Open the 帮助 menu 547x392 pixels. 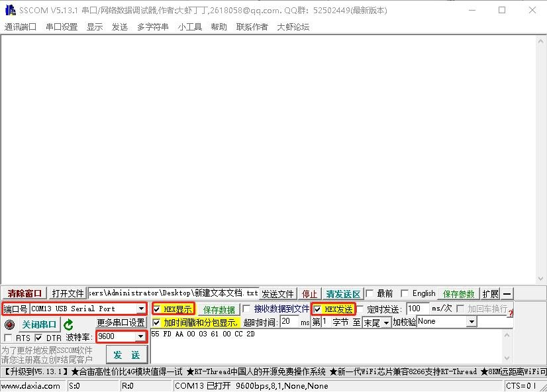(x=219, y=27)
